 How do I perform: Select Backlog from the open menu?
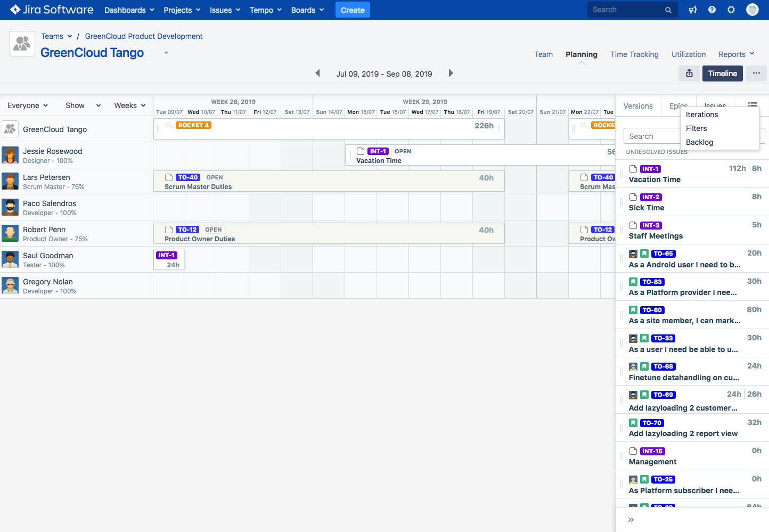point(699,142)
